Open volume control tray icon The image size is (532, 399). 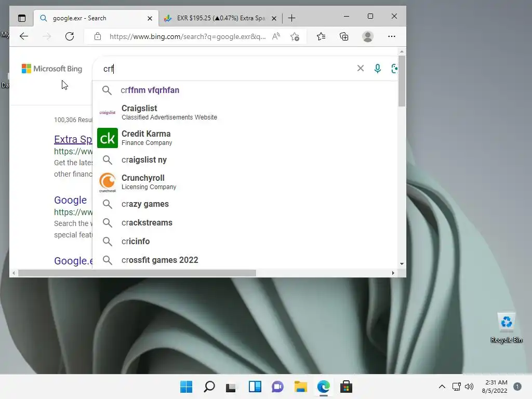469,387
